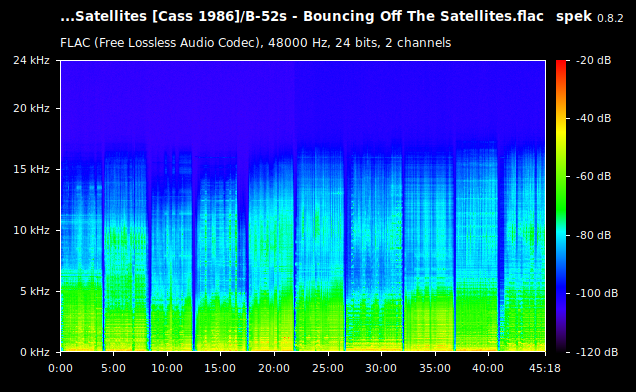Click the -120 dB scale label

click(597, 352)
